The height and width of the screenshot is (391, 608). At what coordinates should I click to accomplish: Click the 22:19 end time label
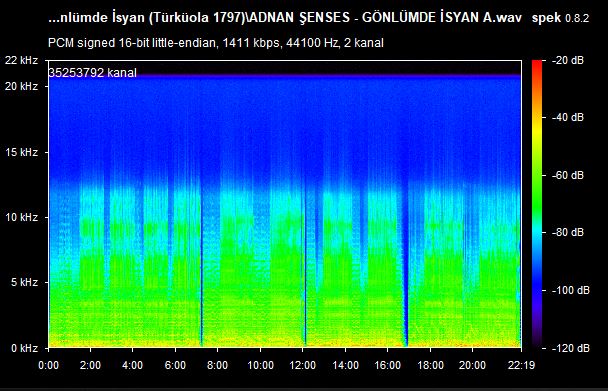coord(521,365)
